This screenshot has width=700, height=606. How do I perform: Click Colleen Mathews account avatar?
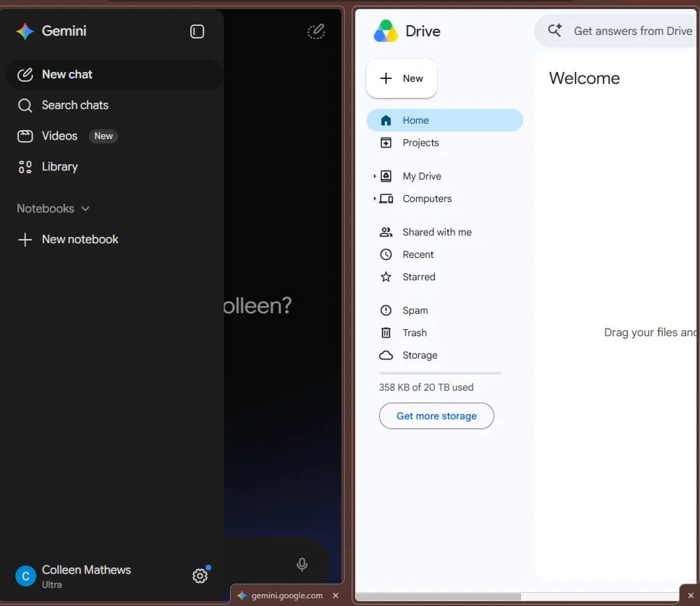point(26,576)
